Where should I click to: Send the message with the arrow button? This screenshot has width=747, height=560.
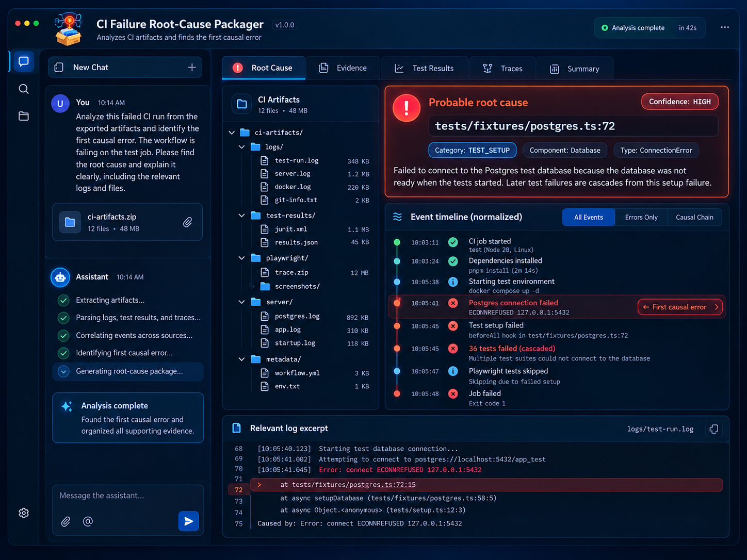click(x=189, y=521)
